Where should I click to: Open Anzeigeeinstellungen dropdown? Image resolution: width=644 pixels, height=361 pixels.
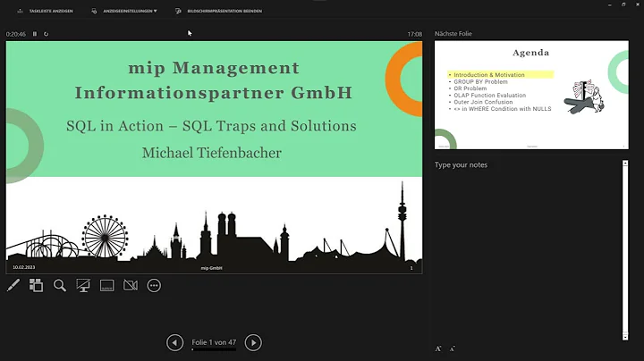(124, 11)
